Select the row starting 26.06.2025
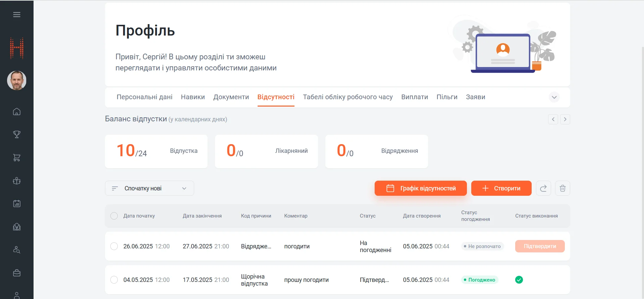The image size is (644, 299). point(114,246)
